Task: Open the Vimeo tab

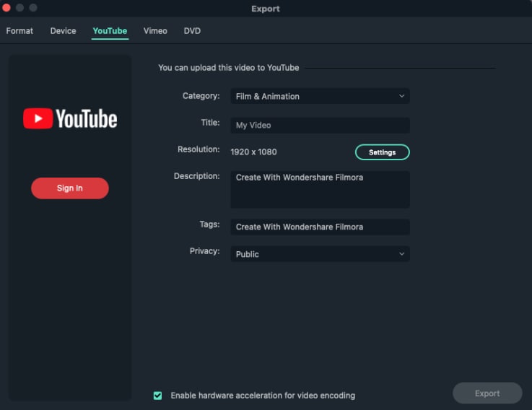Action: click(x=155, y=31)
